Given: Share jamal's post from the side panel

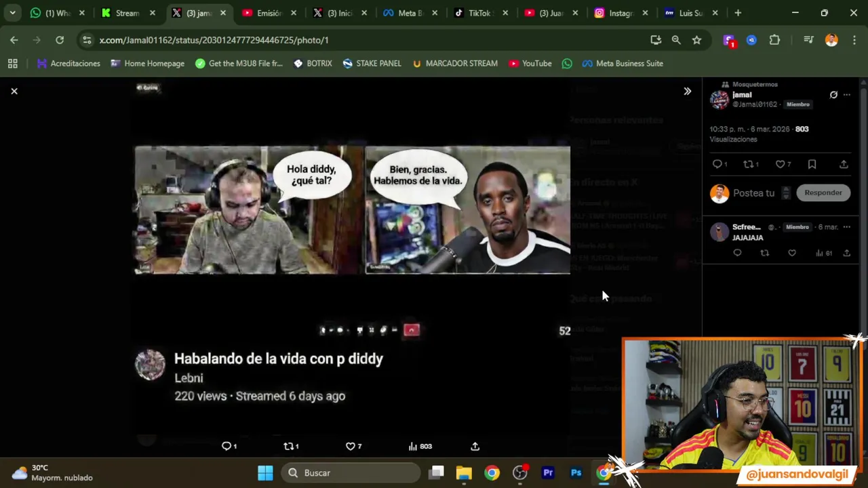Looking at the screenshot, I should 844,164.
